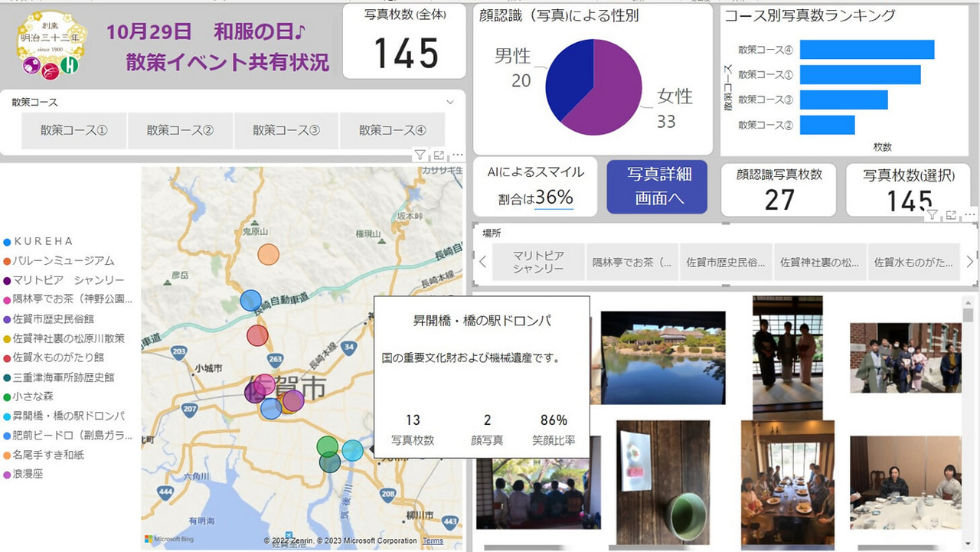Click the 散策コース③ ranking bar

844,100
